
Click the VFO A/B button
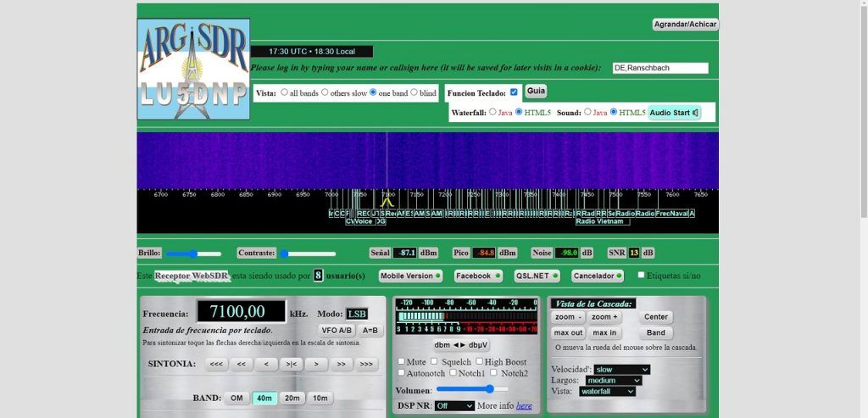(x=337, y=331)
